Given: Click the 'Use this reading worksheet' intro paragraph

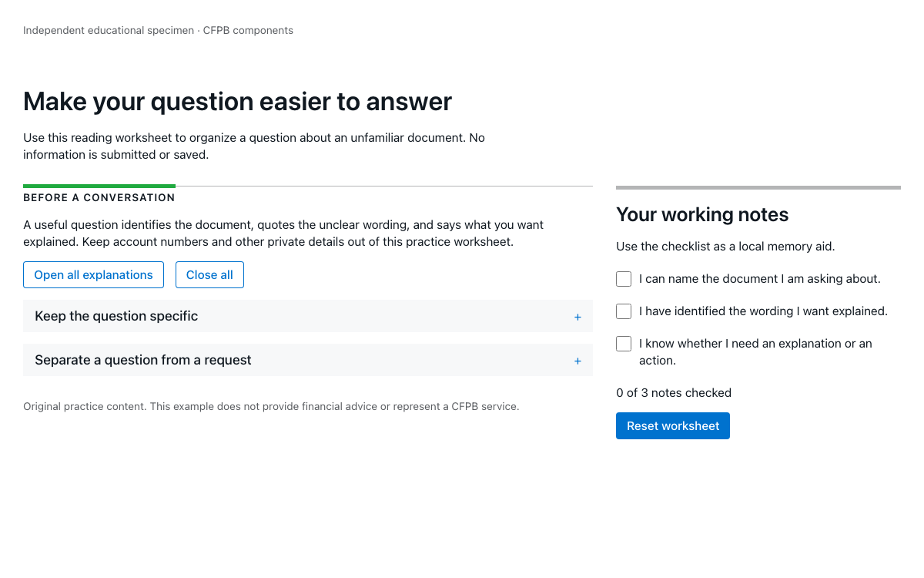Looking at the screenshot, I should (254, 146).
